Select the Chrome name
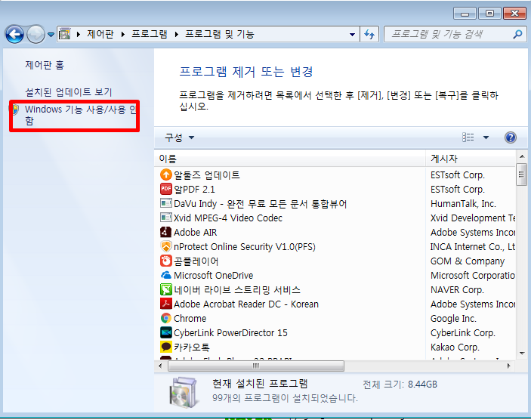The height and width of the screenshot is (420, 531). (190, 318)
